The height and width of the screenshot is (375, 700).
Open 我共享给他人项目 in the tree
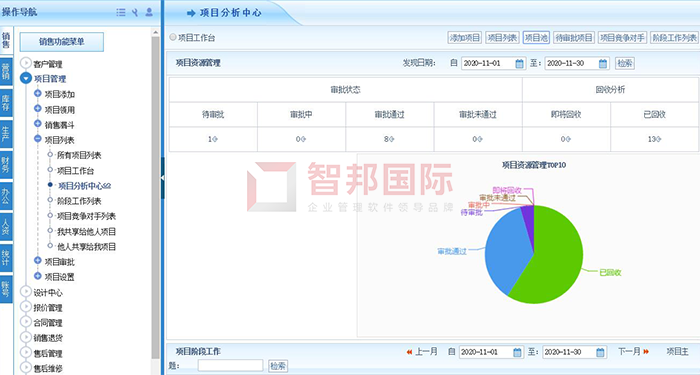[x=86, y=231]
